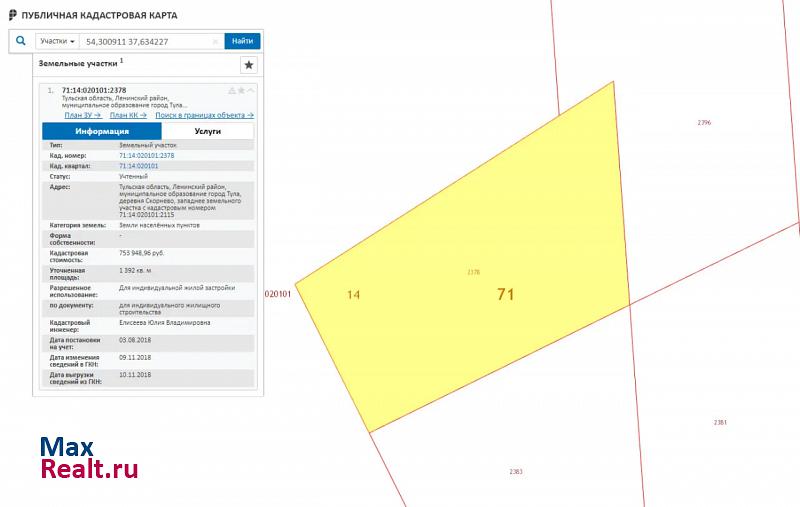
Task: Click the warning triangle icon on result 2378
Action: coord(231,91)
